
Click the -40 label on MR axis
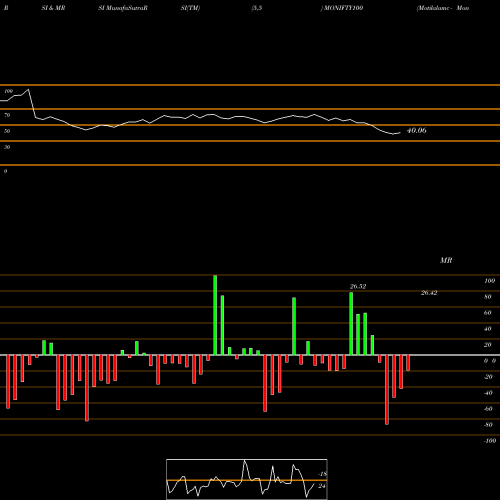[488, 393]
